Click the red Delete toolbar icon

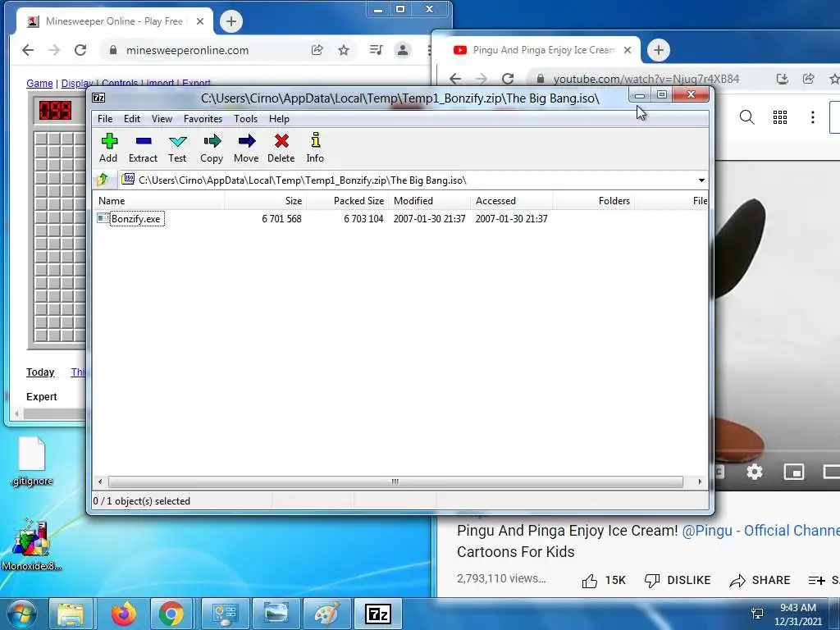(281, 148)
